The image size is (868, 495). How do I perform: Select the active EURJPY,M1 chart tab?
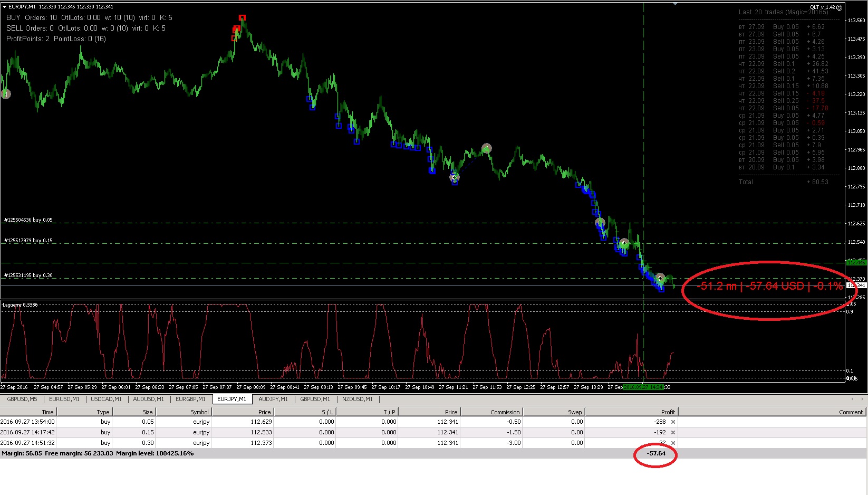click(x=232, y=399)
